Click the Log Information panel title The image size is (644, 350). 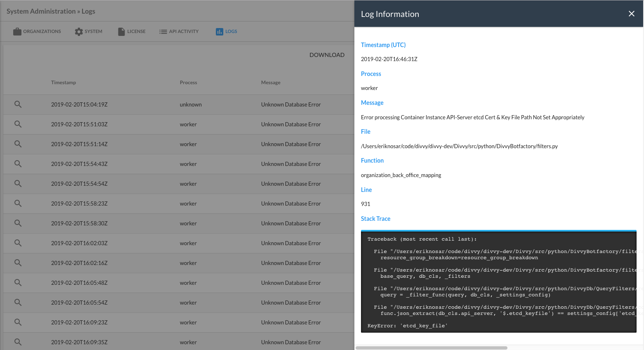[390, 14]
